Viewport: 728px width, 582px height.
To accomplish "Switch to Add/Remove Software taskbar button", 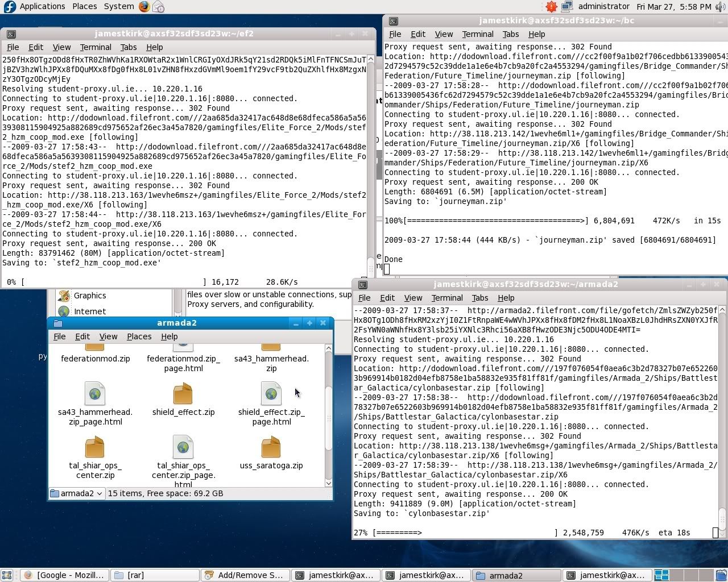I will [x=245, y=575].
